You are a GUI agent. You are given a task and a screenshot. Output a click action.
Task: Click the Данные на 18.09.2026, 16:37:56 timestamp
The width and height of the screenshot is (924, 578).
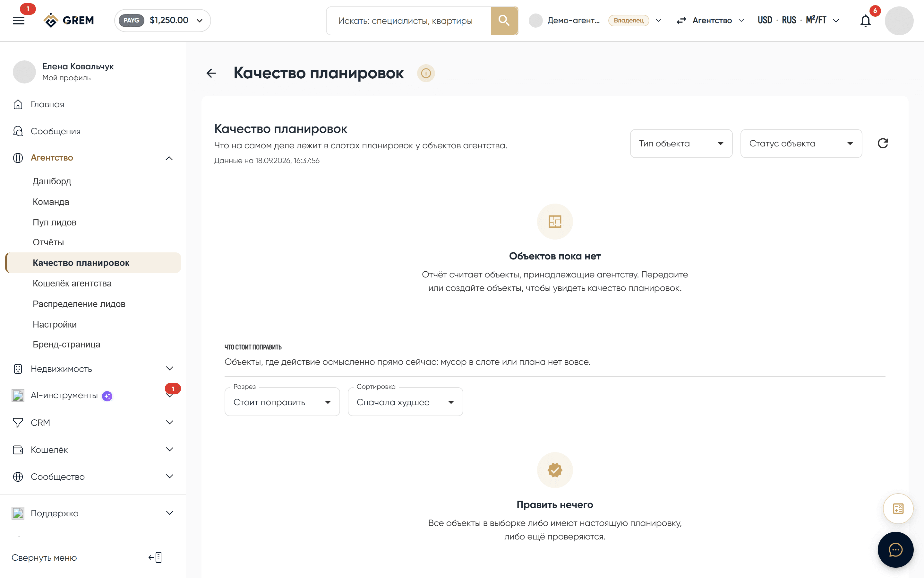267,161
